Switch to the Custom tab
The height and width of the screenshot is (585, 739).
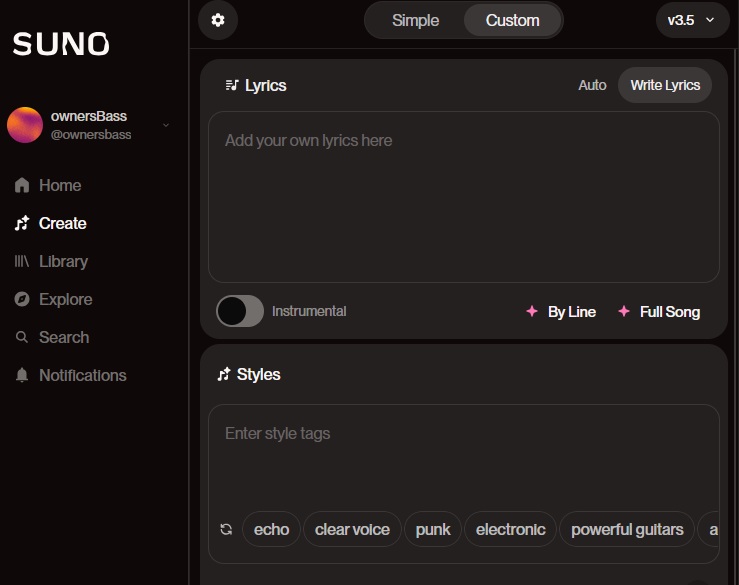(512, 20)
